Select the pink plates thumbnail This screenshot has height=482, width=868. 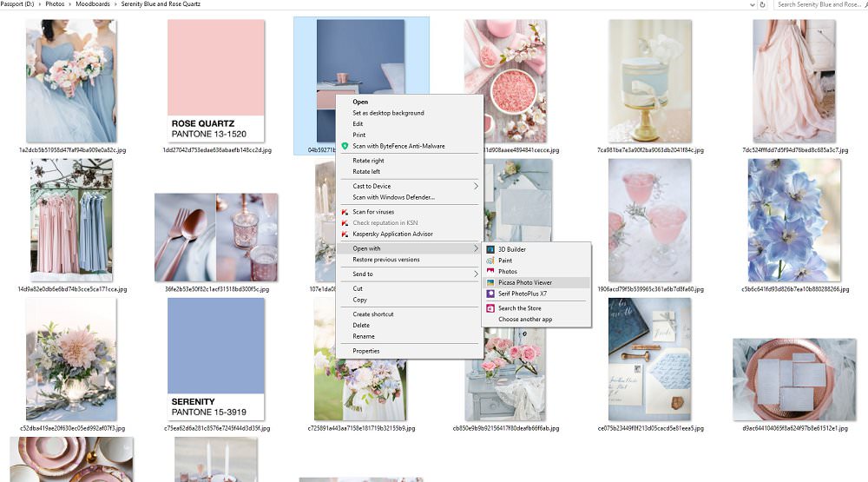(x=71, y=459)
